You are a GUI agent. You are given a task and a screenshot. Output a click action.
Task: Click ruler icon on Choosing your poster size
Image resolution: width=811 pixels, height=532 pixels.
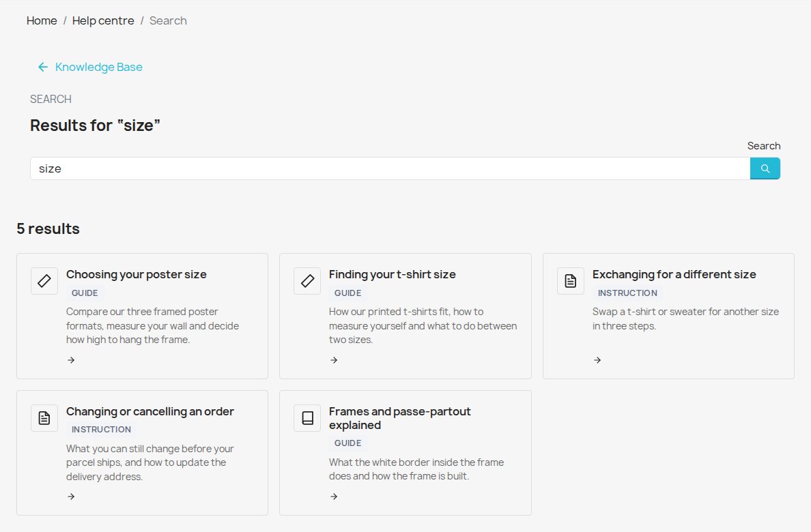pyautogui.click(x=44, y=281)
